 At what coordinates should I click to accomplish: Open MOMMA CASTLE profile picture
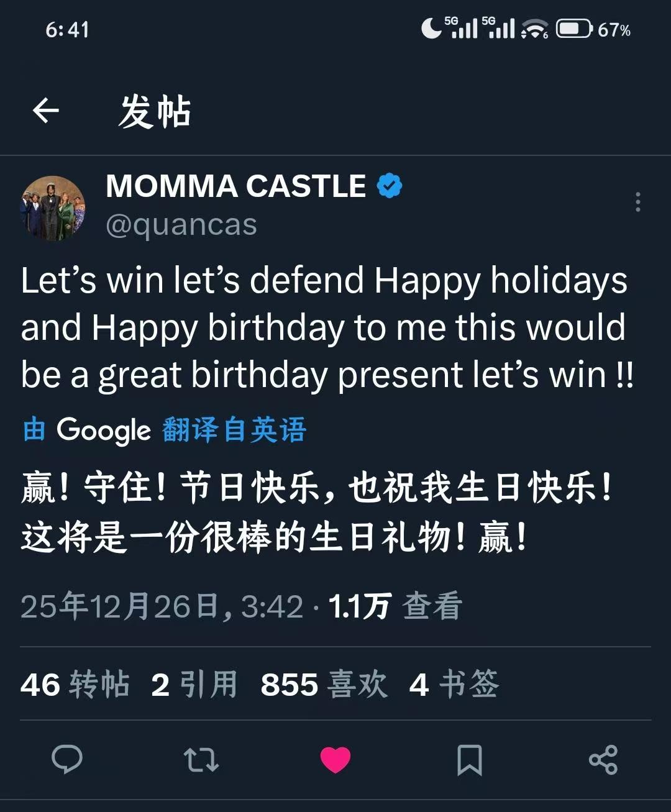point(52,208)
